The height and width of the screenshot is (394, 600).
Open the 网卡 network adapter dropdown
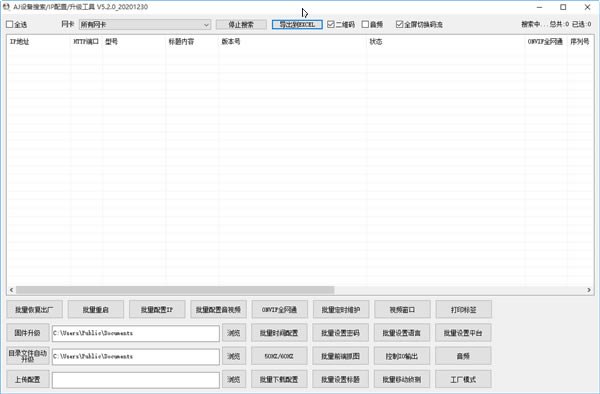(145, 24)
